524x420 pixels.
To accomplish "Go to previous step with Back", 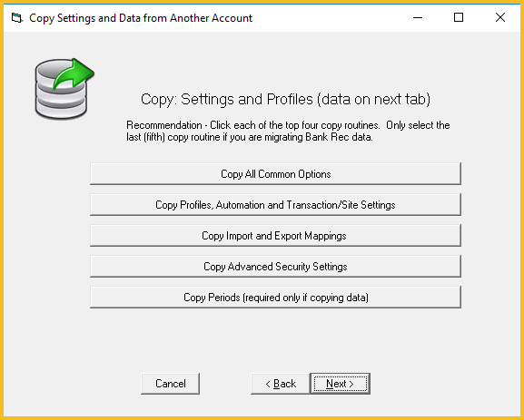I will pos(281,384).
